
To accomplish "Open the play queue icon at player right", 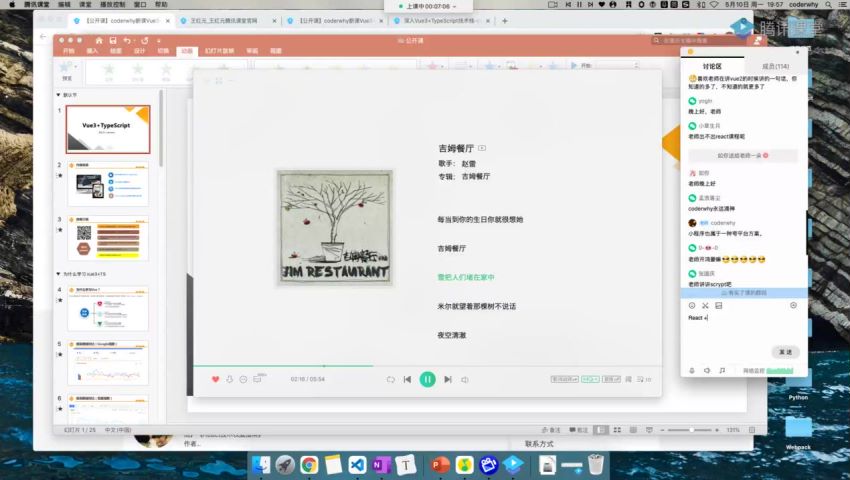I will 643,379.
